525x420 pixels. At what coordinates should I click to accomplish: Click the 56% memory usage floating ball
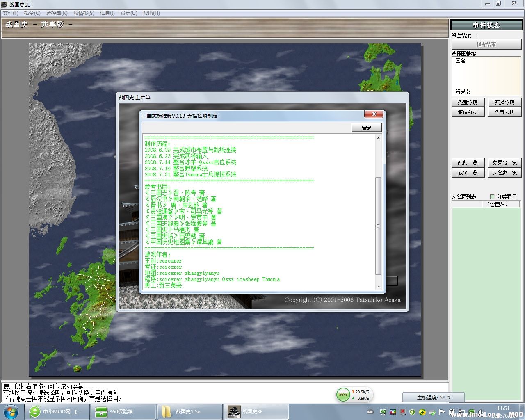tap(343, 395)
